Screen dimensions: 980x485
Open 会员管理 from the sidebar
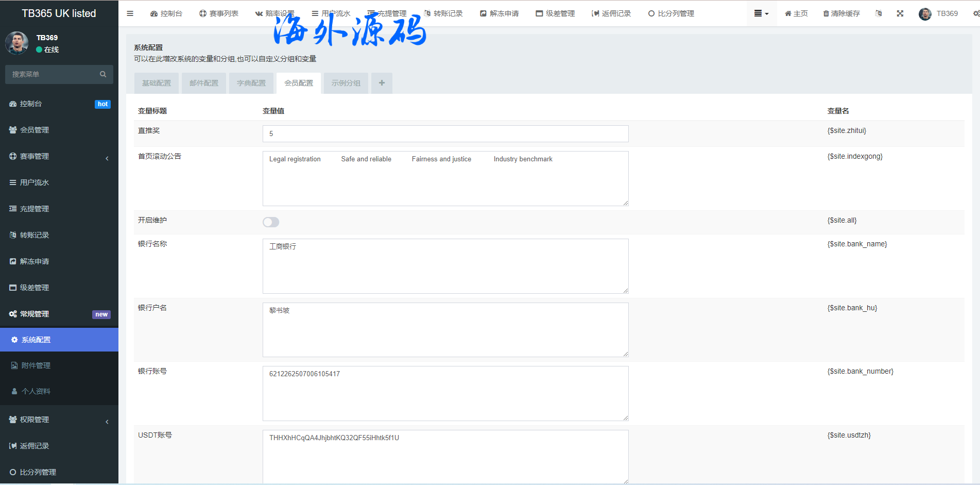(x=35, y=130)
